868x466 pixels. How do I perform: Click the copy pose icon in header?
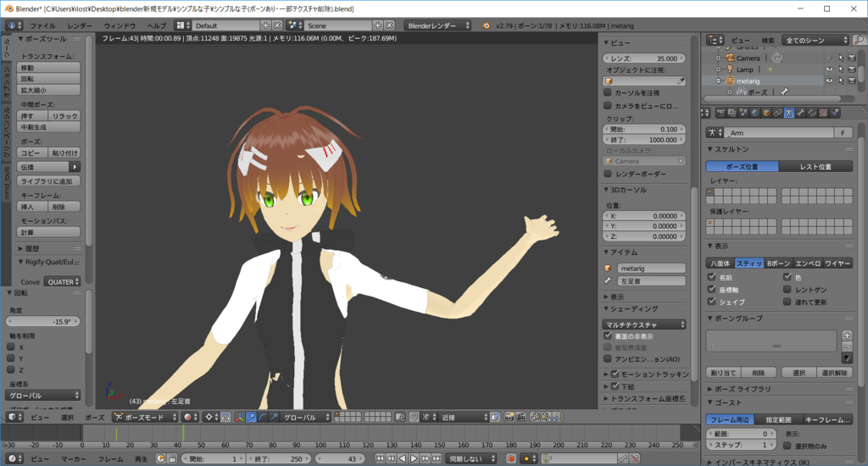535,417
